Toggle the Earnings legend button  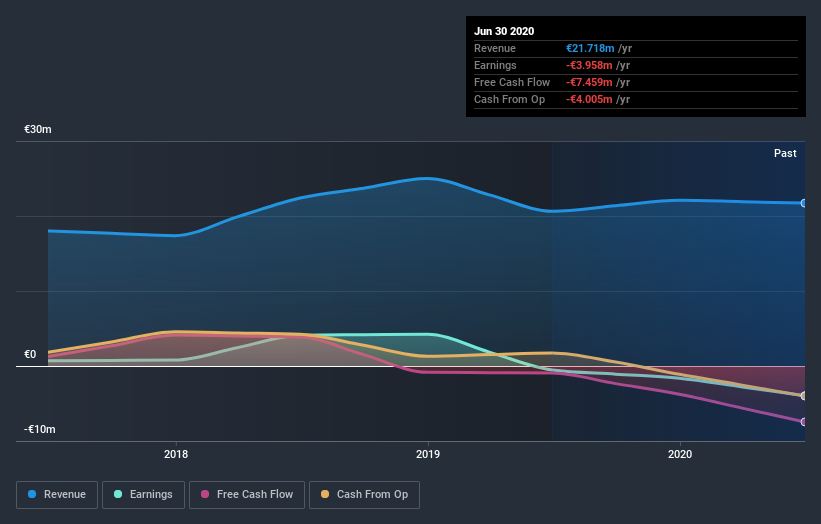(x=143, y=495)
